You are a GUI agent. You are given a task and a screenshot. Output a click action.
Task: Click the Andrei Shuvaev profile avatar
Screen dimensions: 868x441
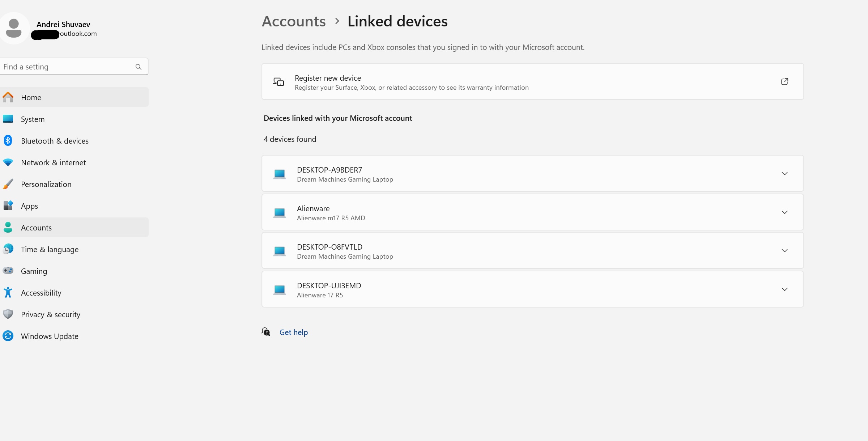point(14,28)
